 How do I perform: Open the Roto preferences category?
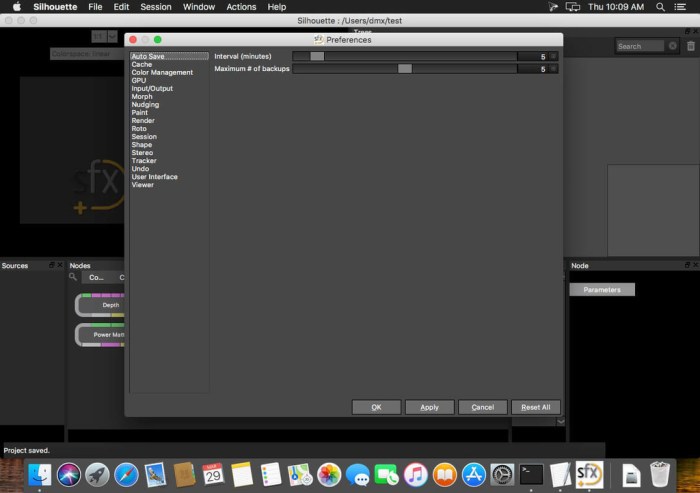click(x=139, y=129)
